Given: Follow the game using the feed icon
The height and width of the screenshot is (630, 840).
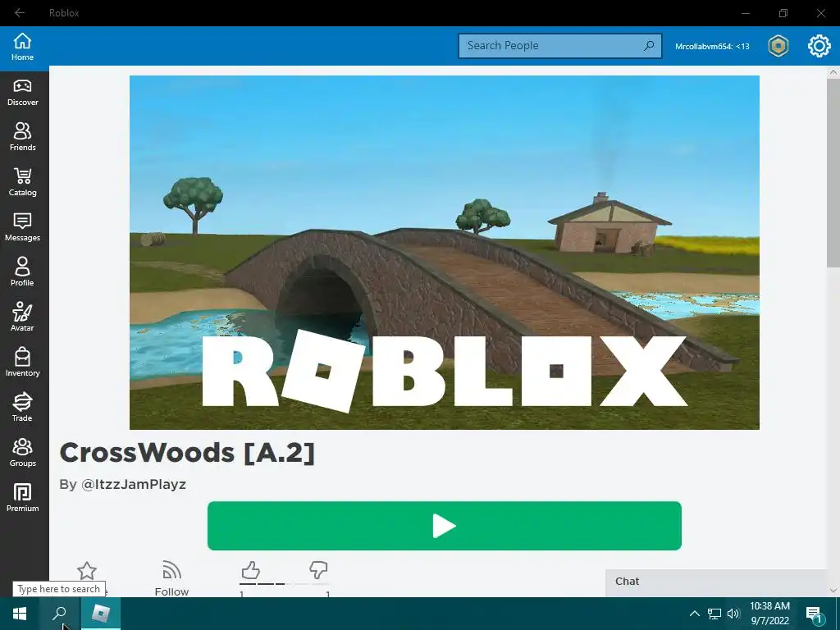Looking at the screenshot, I should (171, 570).
